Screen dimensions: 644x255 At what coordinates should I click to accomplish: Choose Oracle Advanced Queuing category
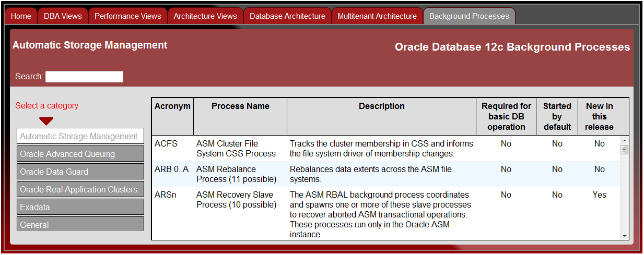(80, 154)
